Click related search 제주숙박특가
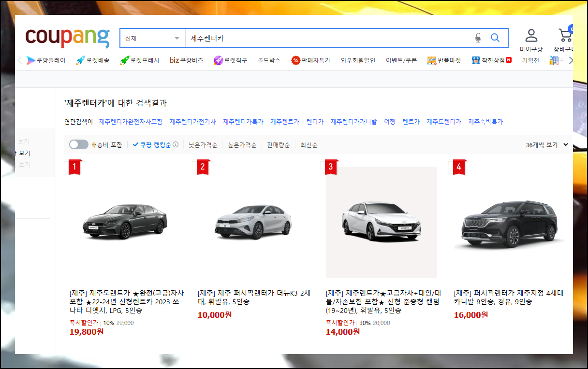The image size is (588, 369). pyautogui.click(x=485, y=122)
